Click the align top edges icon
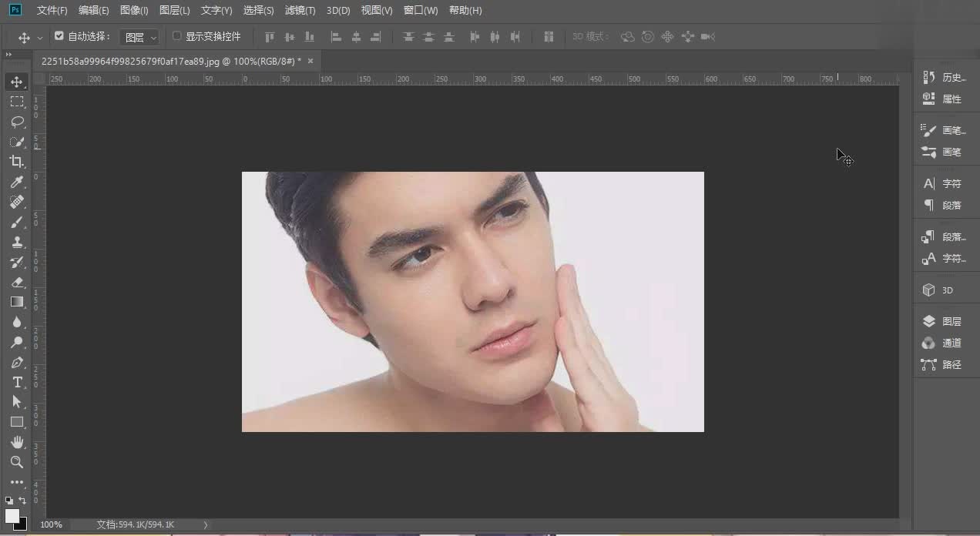980x536 pixels. (270, 36)
